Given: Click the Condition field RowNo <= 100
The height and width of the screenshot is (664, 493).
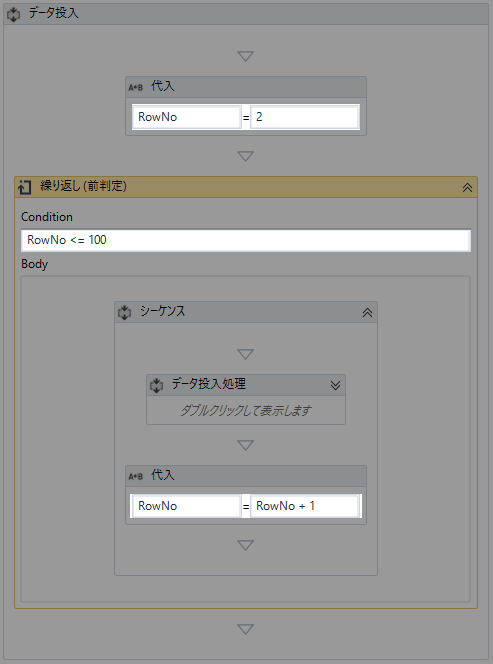Looking at the screenshot, I should pos(246,240).
